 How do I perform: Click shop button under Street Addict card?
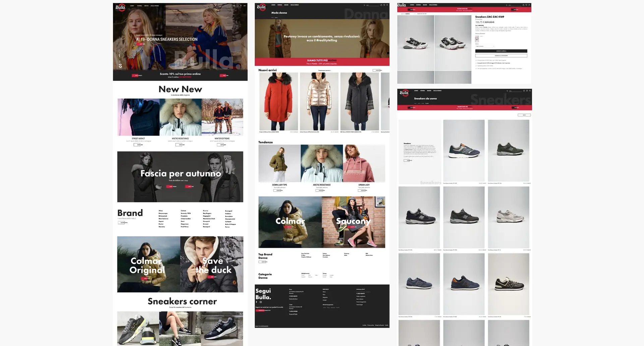(x=138, y=145)
